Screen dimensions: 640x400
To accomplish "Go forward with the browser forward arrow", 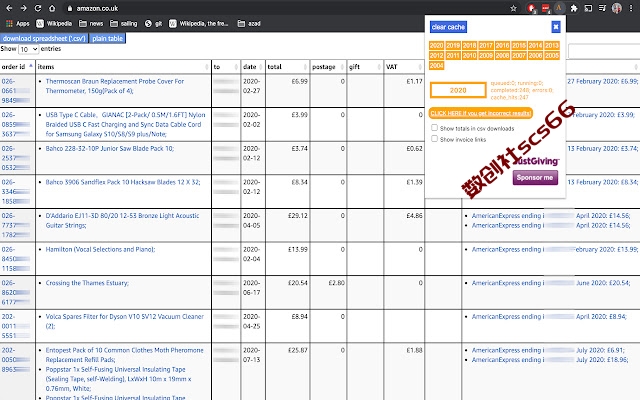I will coord(23,8).
